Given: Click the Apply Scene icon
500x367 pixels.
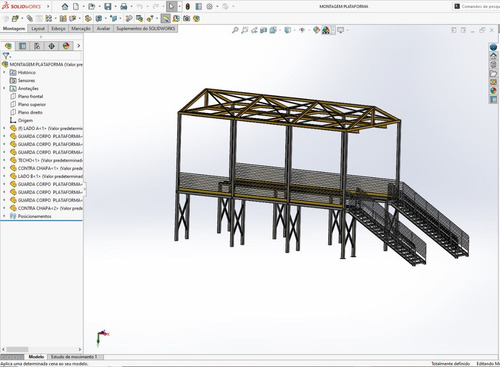Looking at the screenshot, I should (326, 30).
